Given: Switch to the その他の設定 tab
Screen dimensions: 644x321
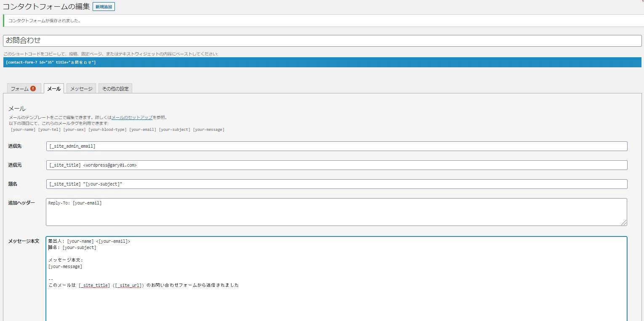Looking at the screenshot, I should pyautogui.click(x=115, y=89).
